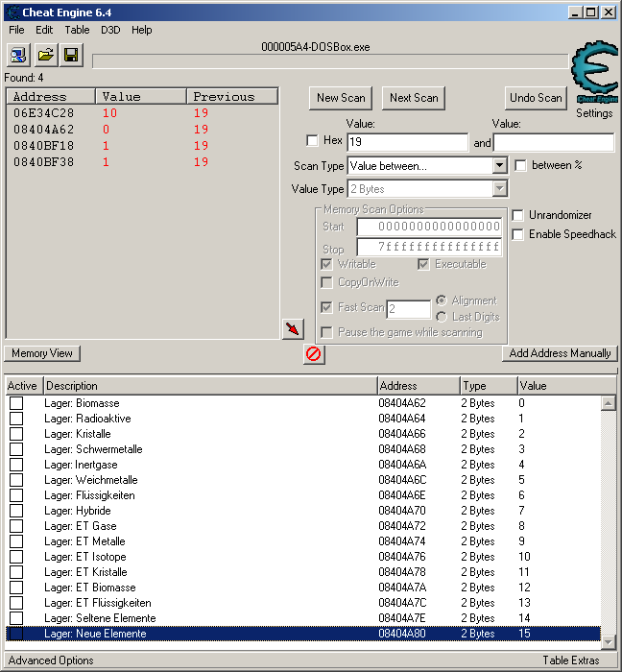The height and width of the screenshot is (672, 622).
Task: Toggle the Fast Scan checkbox
Action: [x=327, y=307]
